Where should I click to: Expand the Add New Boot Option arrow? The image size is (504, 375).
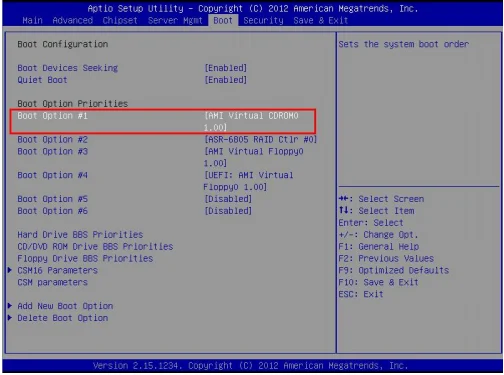(x=10, y=306)
